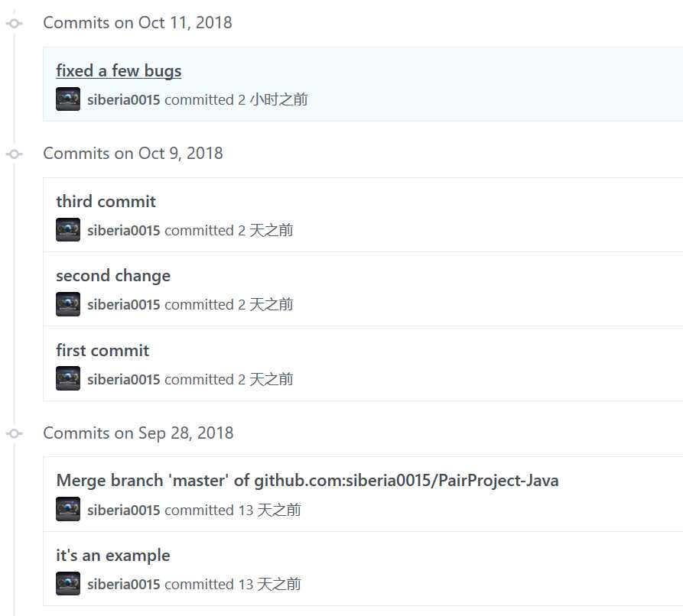The width and height of the screenshot is (683, 616).
Task: Open the Merge branch 'master' commit
Action: pyautogui.click(x=307, y=480)
